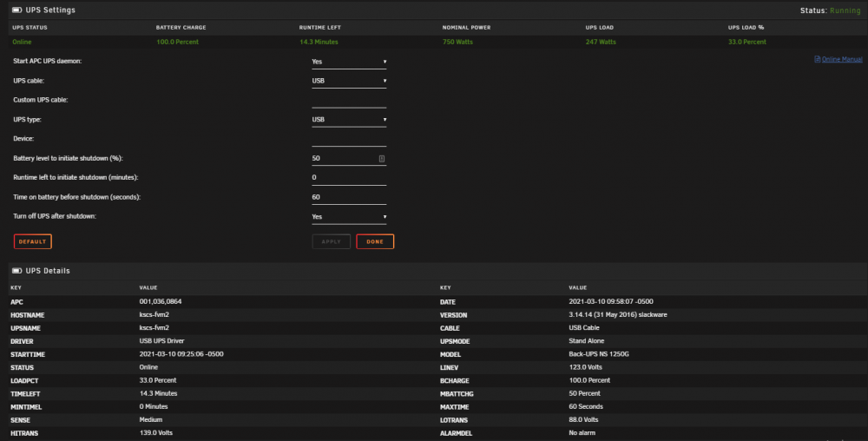Click the 33.0 Percent UPS load value in header
Image resolution: width=868 pixels, height=441 pixels.
click(x=747, y=42)
